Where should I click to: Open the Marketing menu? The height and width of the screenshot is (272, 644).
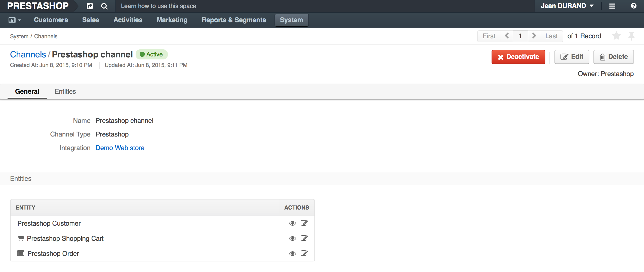tap(172, 20)
